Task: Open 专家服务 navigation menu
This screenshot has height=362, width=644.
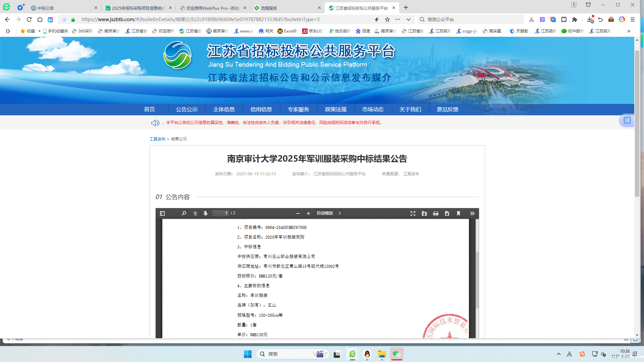Action: click(299, 110)
